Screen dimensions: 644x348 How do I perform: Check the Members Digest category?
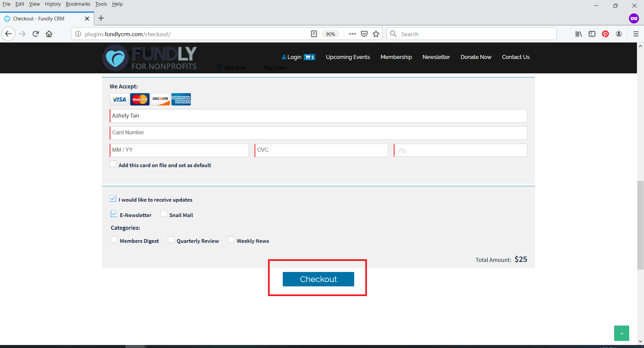coord(114,240)
